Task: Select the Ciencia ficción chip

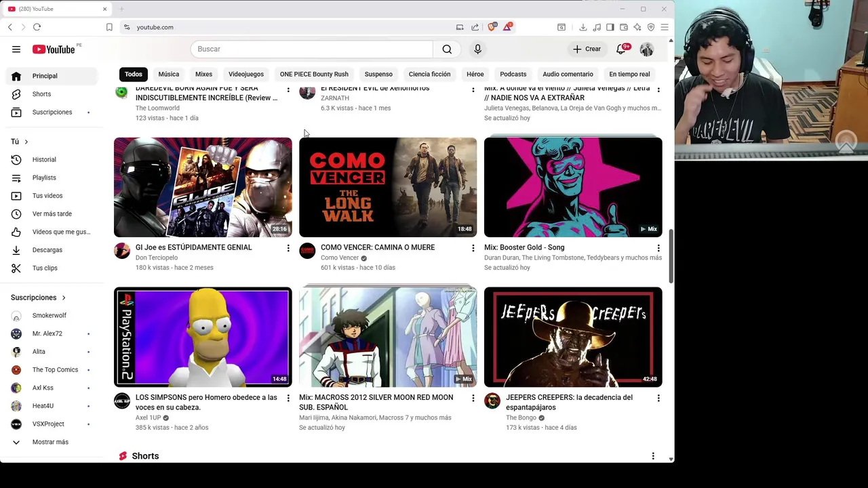Action: click(x=429, y=74)
